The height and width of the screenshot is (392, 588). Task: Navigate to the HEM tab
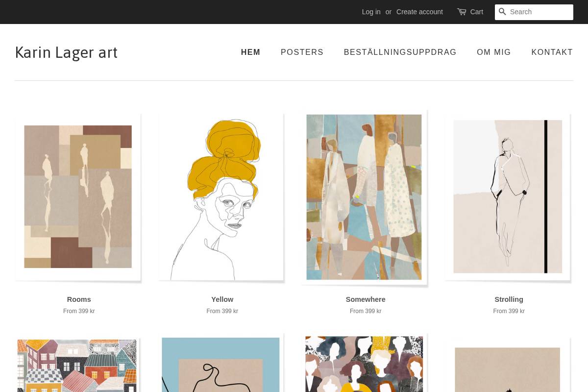(x=250, y=52)
